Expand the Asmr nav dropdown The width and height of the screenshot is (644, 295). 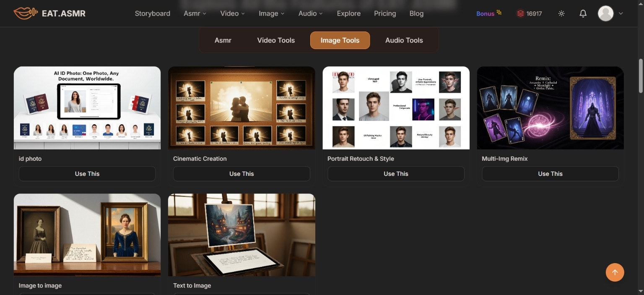click(x=195, y=13)
